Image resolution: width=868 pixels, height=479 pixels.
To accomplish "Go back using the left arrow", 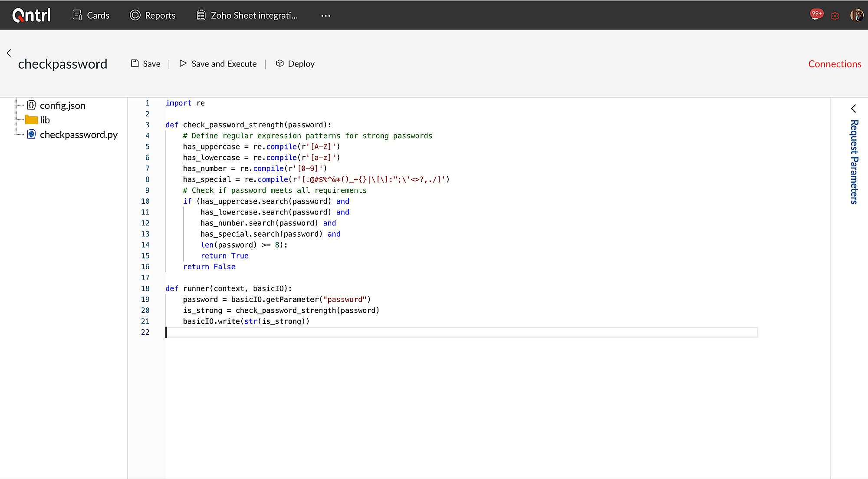I will click(x=9, y=53).
